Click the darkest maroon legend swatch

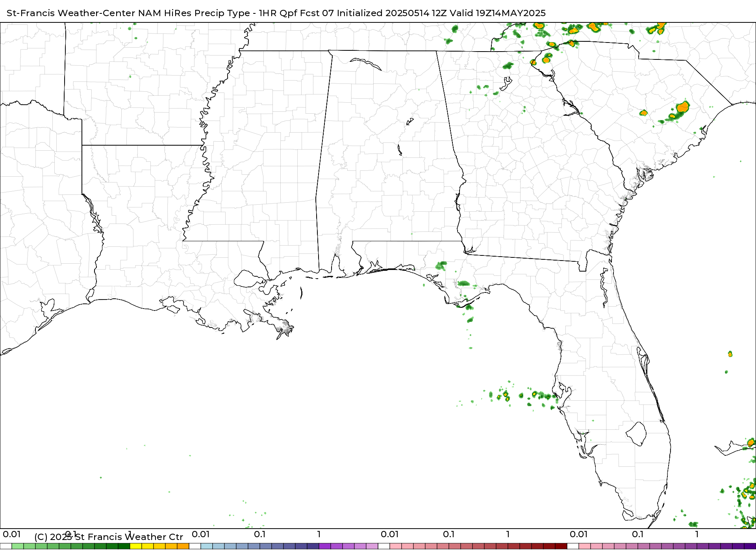(561, 546)
